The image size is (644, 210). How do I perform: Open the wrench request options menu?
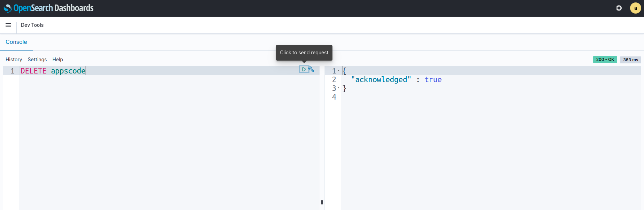312,69
